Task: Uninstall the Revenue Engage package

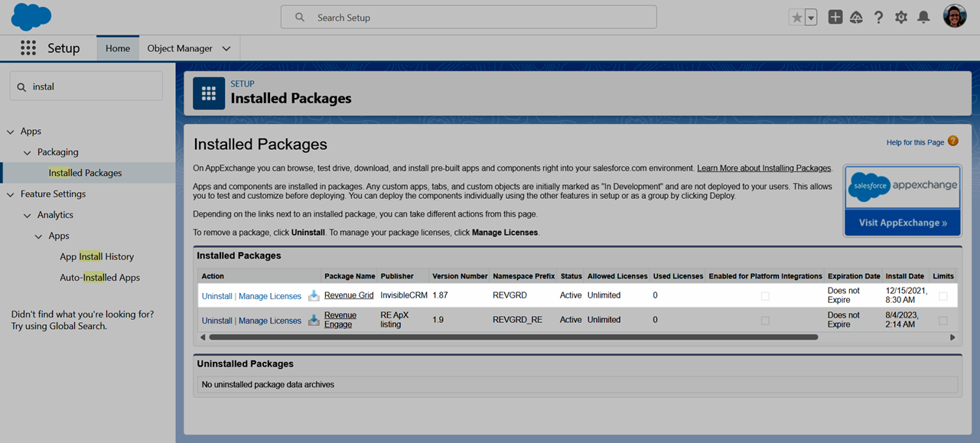Action: click(x=217, y=321)
